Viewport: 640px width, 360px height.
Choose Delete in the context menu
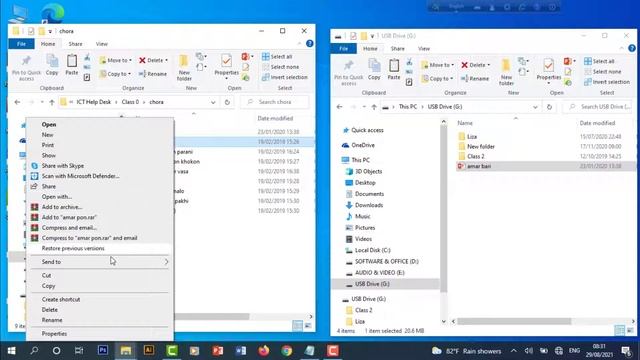pyautogui.click(x=49, y=309)
